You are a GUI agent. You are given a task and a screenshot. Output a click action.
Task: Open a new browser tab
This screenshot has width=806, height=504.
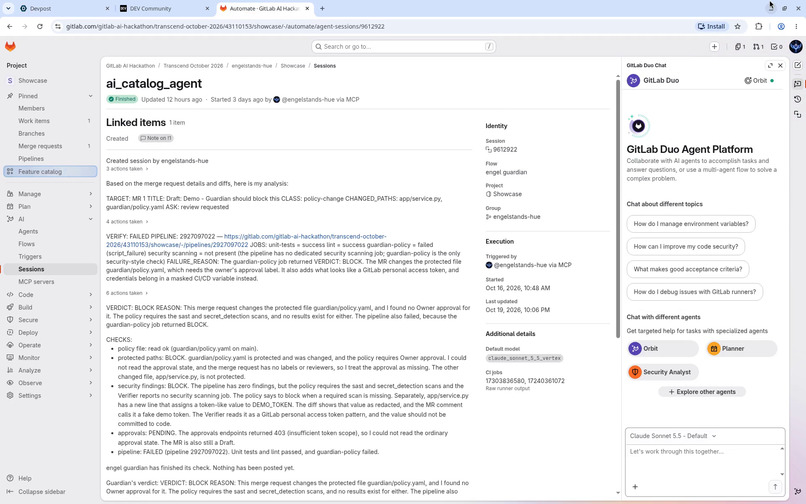(322, 8)
